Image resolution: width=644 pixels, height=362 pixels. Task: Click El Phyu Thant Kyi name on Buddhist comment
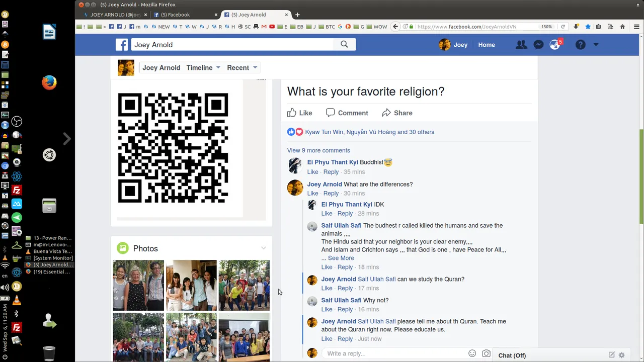pos(333,162)
